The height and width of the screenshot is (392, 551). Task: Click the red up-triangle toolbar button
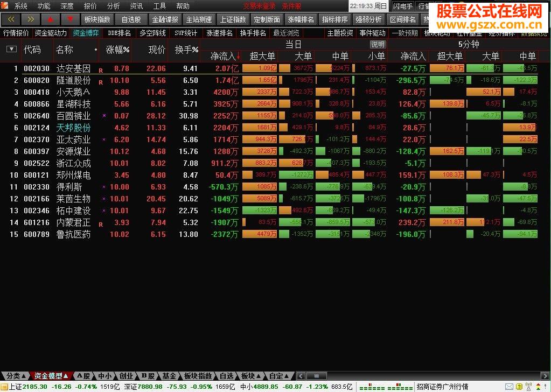click(50, 19)
